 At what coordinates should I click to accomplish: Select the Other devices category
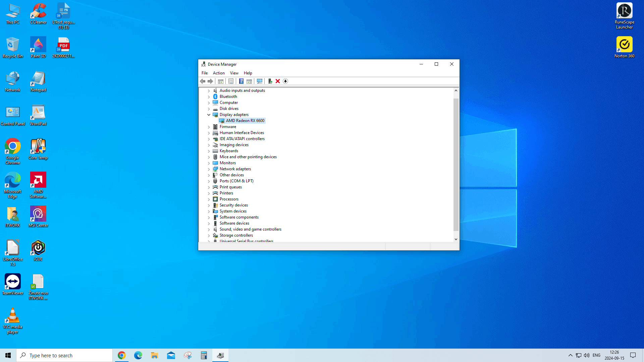coord(231,175)
